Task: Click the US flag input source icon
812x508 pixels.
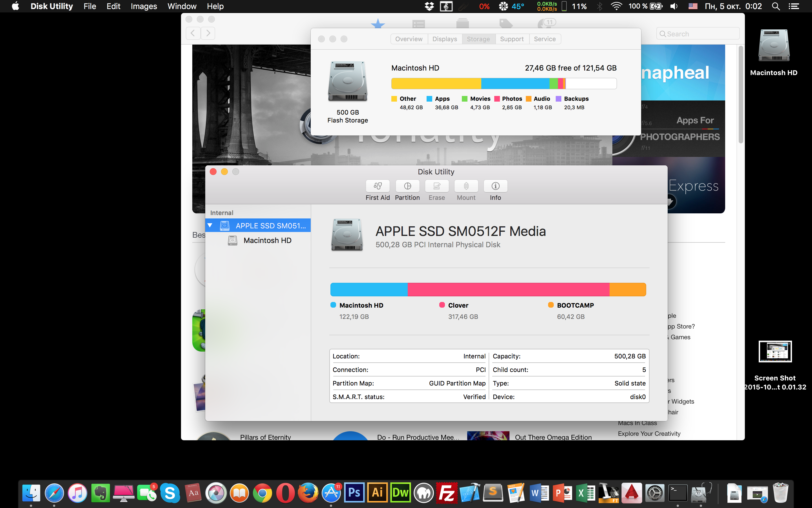Action: (693, 6)
